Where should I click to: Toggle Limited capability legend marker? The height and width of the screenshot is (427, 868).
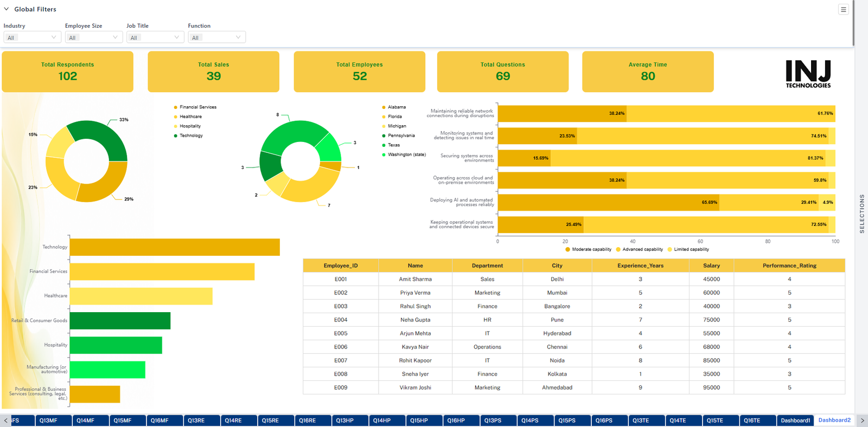[669, 249]
